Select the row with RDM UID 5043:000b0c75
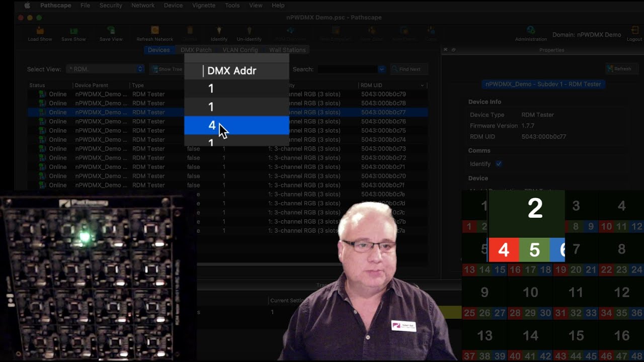Image resolution: width=644 pixels, height=362 pixels. tap(228, 130)
